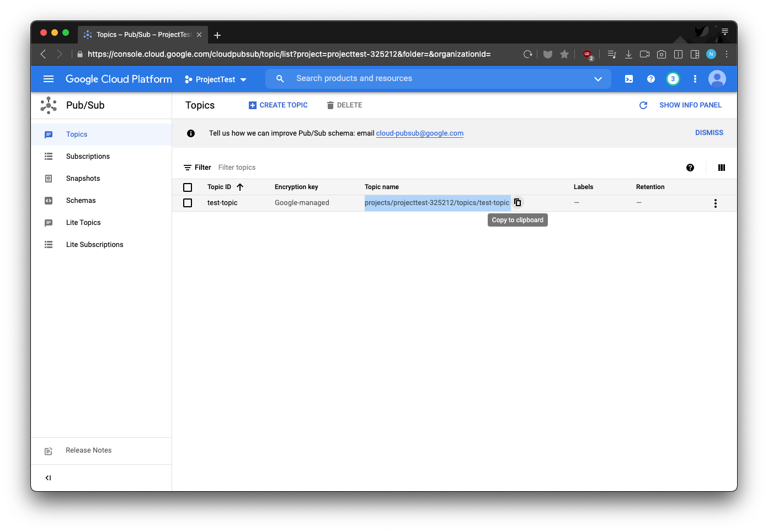Screen dimensions: 768x532
Task: Expand the search bar chevron
Action: tap(598, 79)
